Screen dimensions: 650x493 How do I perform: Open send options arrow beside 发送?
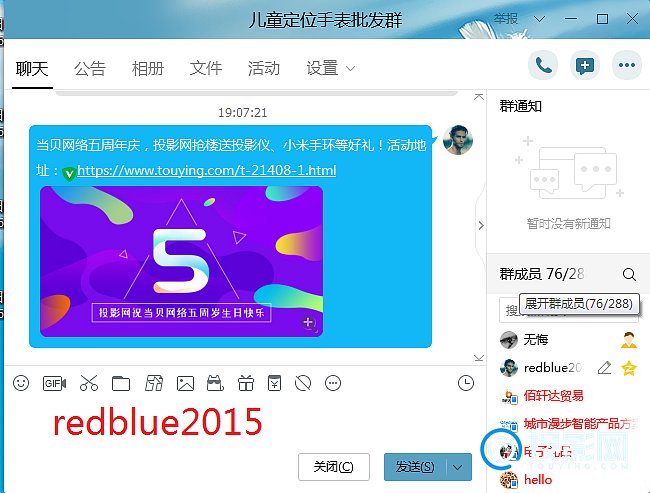[x=458, y=467]
